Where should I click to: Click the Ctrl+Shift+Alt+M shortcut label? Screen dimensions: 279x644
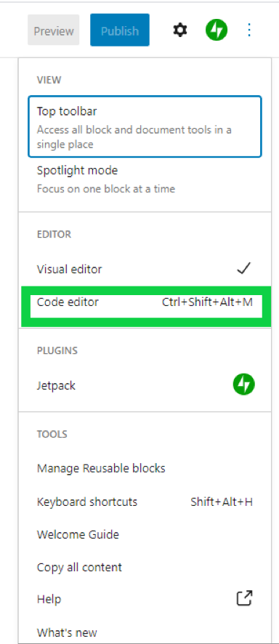coord(207,302)
